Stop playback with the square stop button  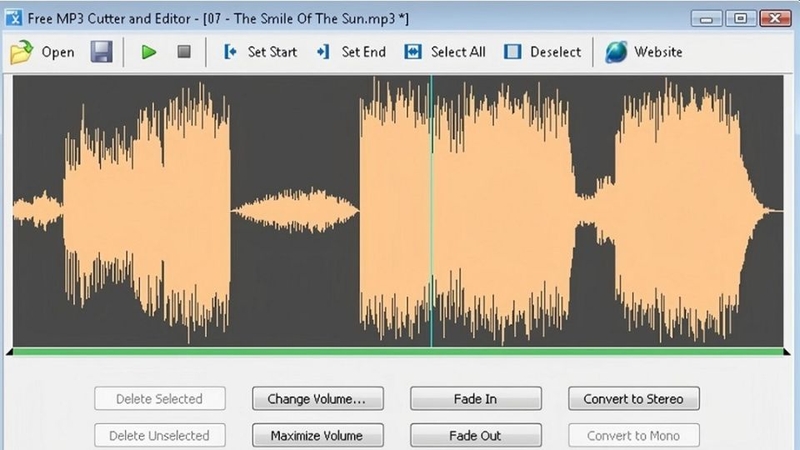(x=184, y=52)
